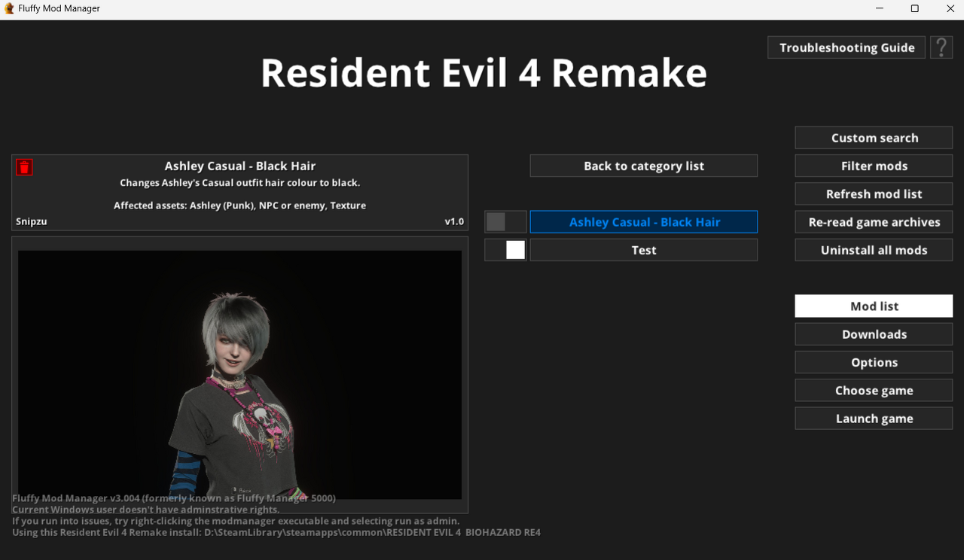Click the mod version v1.0 text
964x560 pixels.
coord(454,221)
